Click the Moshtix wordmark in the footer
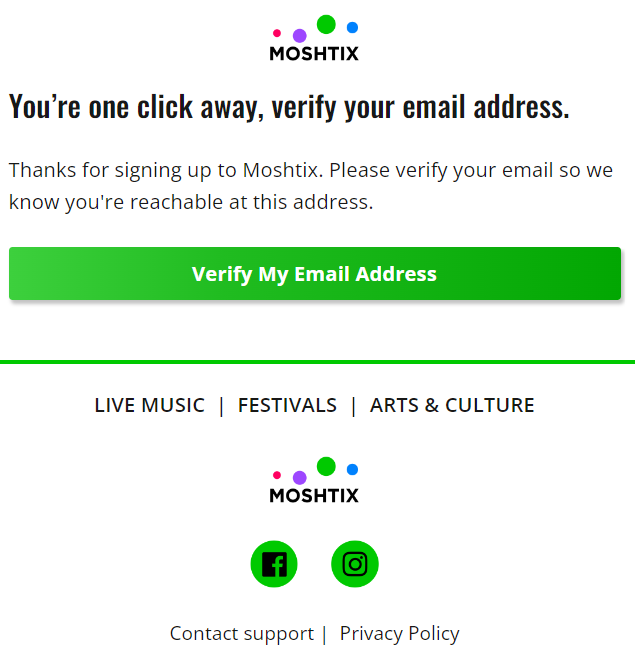The width and height of the screenshot is (635, 648). click(314, 496)
